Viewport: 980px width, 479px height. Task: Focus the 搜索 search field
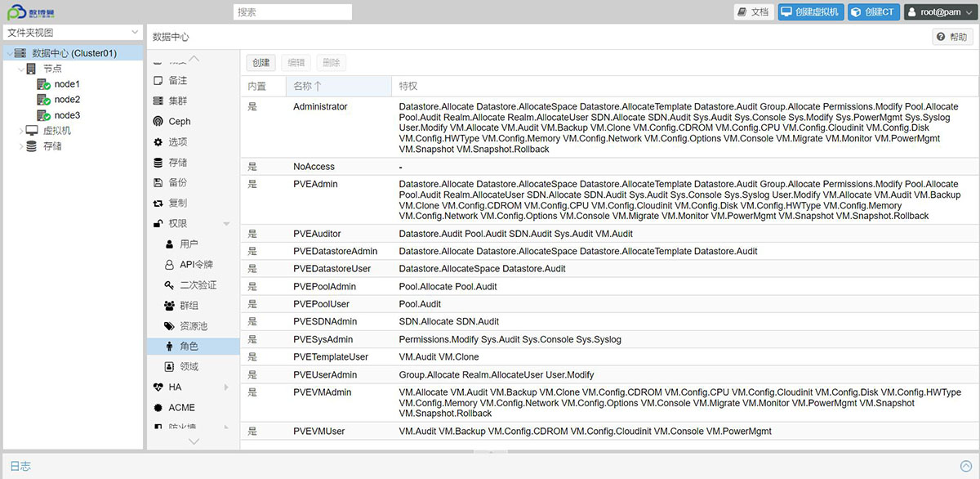click(293, 12)
